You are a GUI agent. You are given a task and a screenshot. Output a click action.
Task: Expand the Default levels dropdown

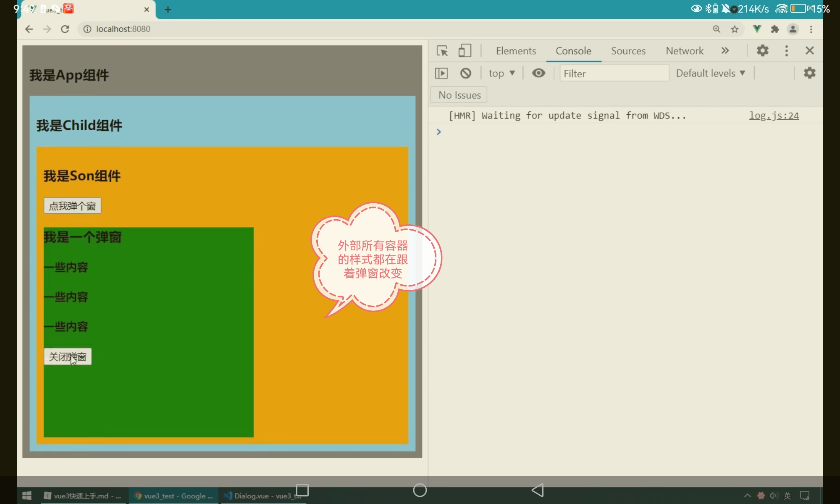(710, 73)
